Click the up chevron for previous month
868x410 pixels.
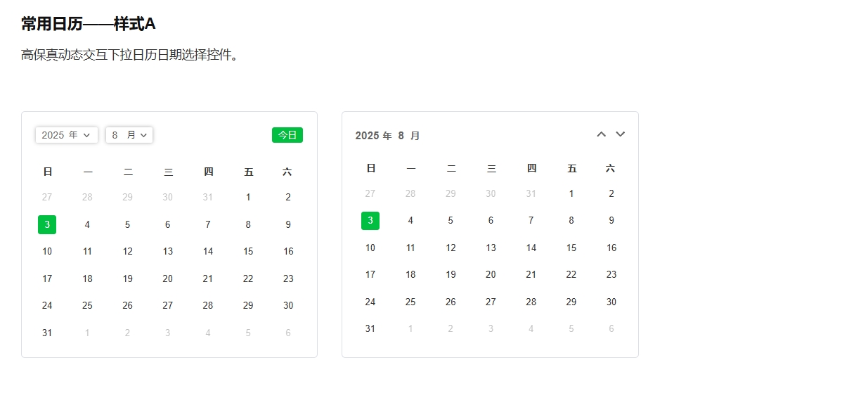pyautogui.click(x=601, y=134)
